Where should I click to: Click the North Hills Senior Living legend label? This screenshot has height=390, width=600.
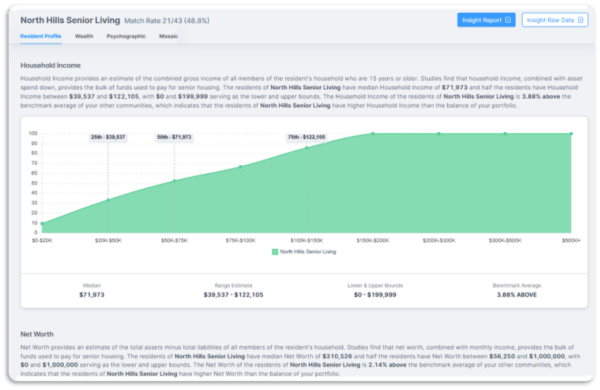tap(308, 251)
